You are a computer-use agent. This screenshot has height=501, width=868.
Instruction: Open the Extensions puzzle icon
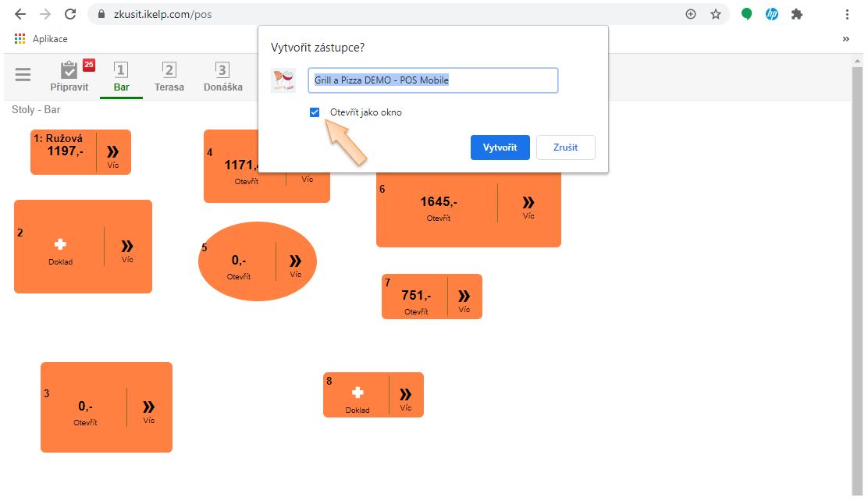[797, 14]
